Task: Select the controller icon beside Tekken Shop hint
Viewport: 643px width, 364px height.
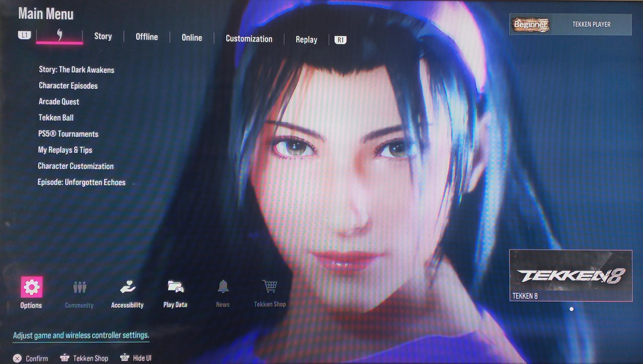Action: (65, 358)
